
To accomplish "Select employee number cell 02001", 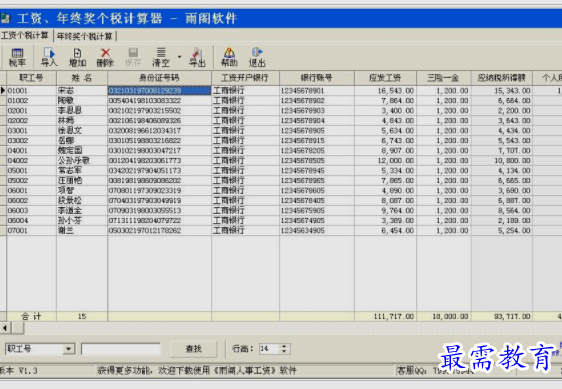I will [31, 111].
